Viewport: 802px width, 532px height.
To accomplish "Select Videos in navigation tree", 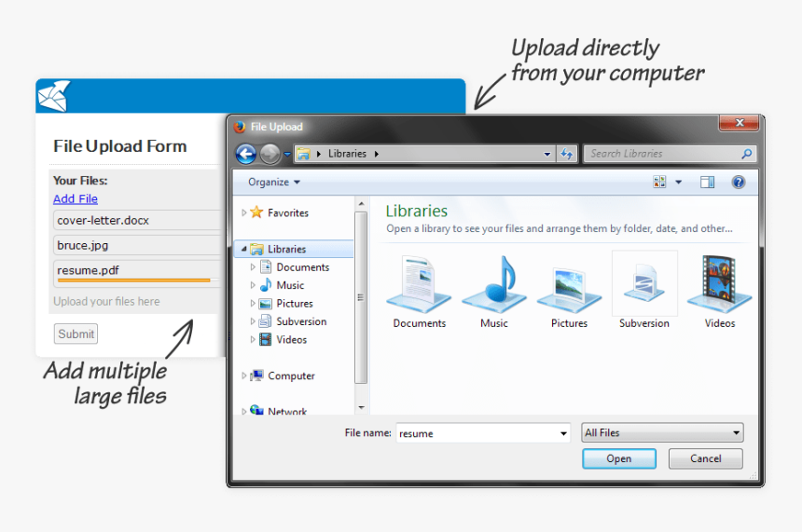I will pyautogui.click(x=292, y=339).
